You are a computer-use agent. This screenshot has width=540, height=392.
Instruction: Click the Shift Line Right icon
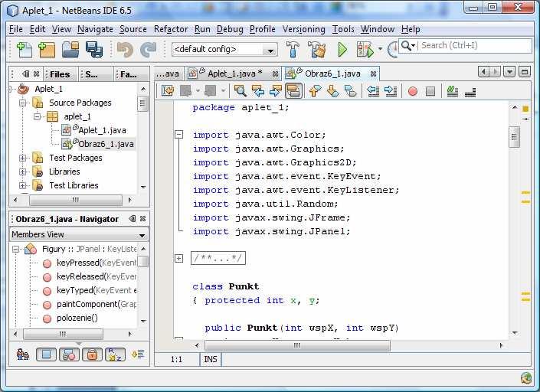click(x=391, y=91)
